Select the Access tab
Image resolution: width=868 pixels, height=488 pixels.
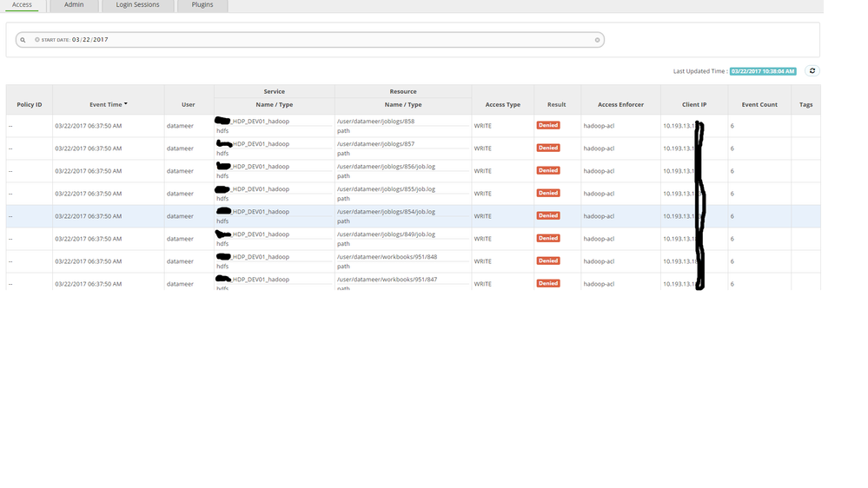pos(22,5)
